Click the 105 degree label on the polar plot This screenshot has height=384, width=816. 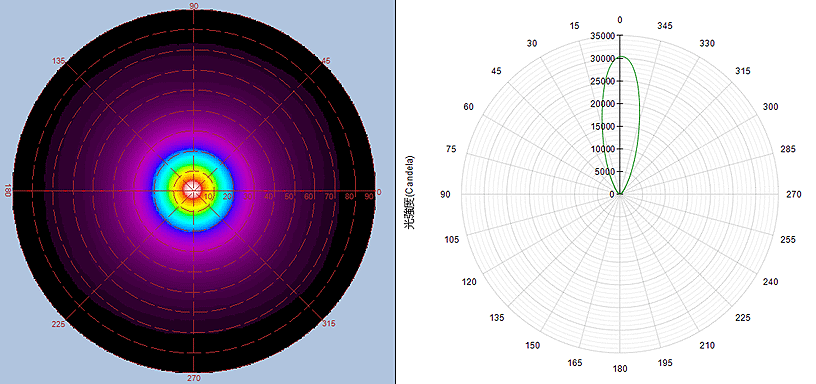point(451,239)
